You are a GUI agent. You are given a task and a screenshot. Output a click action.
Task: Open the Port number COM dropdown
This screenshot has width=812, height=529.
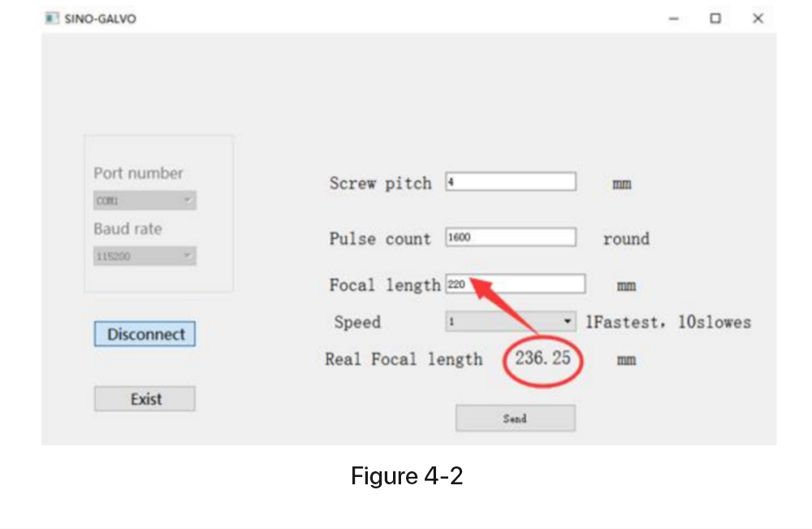tap(145, 201)
